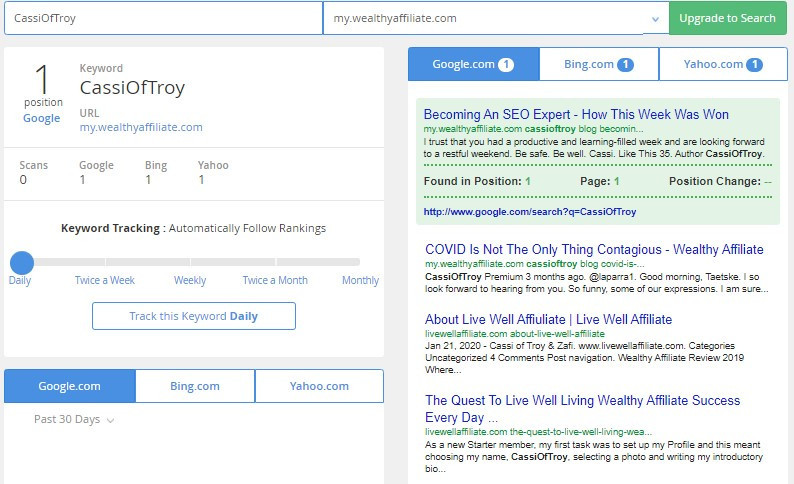Open COVID Is Not The Only Thing Contagious result
This screenshot has height=484, width=794.
pos(594,250)
